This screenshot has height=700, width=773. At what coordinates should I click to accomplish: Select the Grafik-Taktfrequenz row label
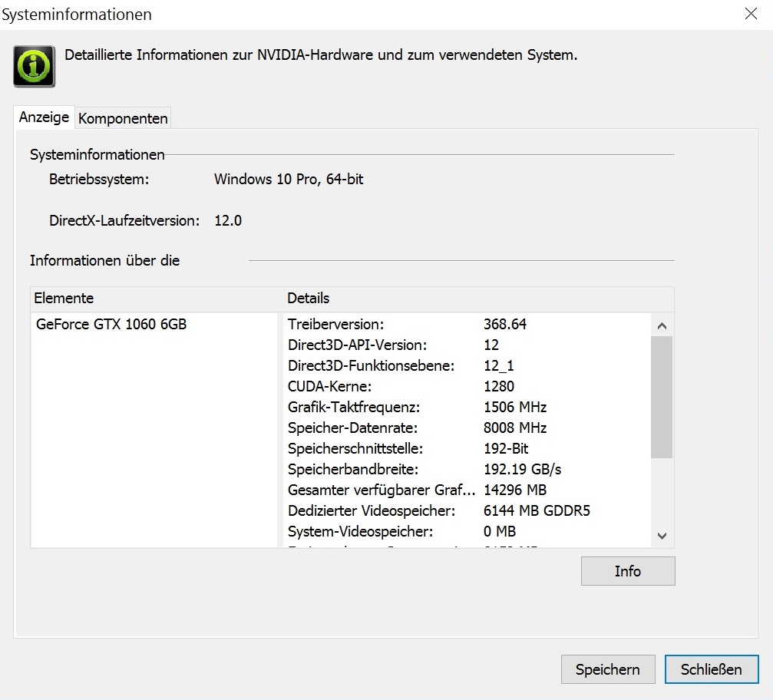point(354,407)
